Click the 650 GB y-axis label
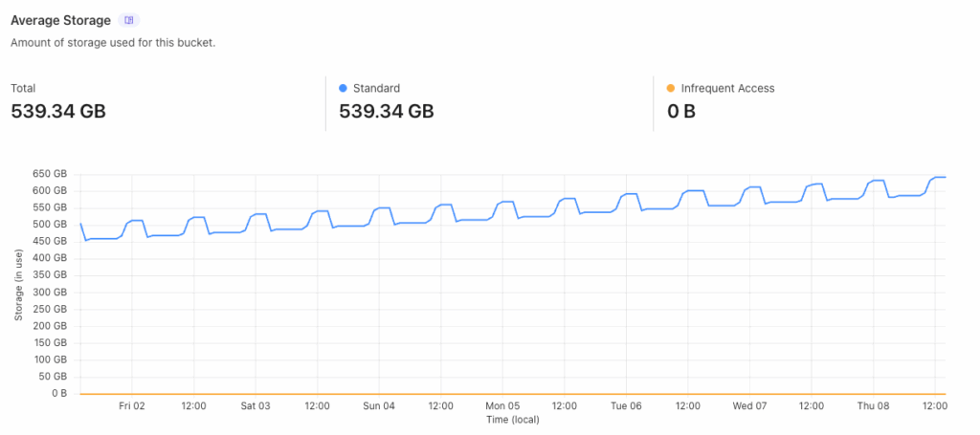Viewport: 980px width, 435px height. pos(50,173)
